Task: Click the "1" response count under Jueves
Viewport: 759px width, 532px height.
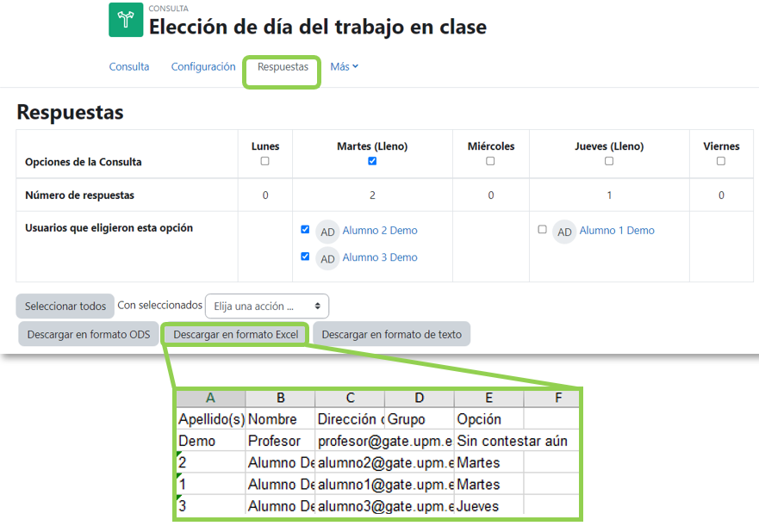Action: click(x=609, y=195)
